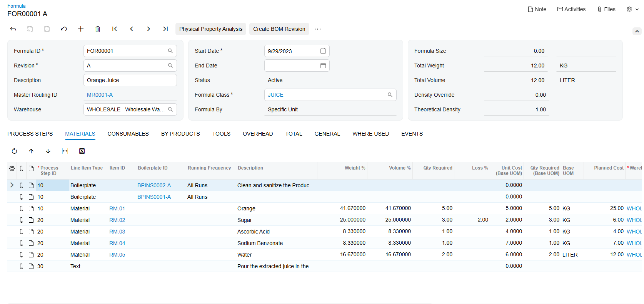Viewport: 644px width, 304px height.
Task: Open the note for the Sugar row
Action: coord(31,220)
